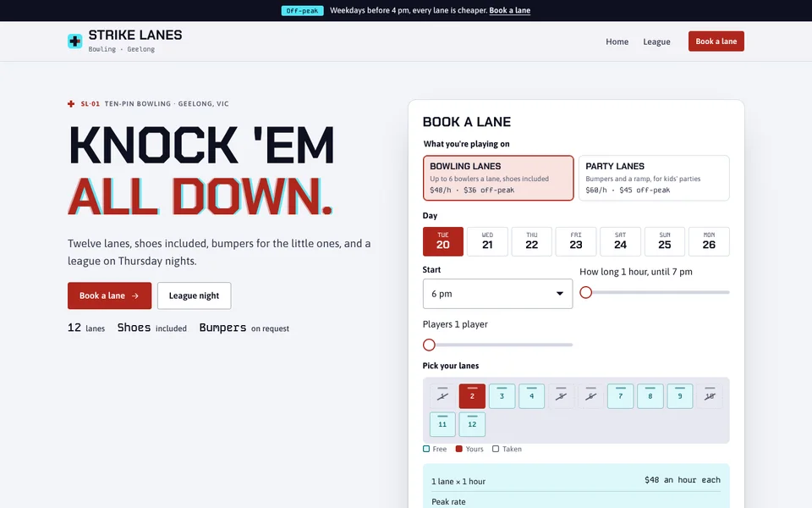The width and height of the screenshot is (812, 508).
Task: Select the Party Lanes option card
Action: pyautogui.click(x=654, y=178)
